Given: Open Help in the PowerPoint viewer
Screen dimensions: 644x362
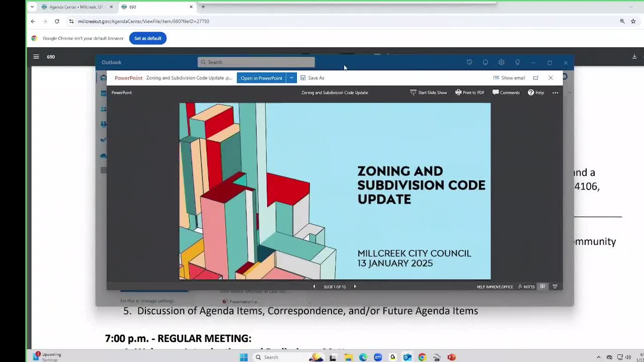Looking at the screenshot, I should (536, 93).
